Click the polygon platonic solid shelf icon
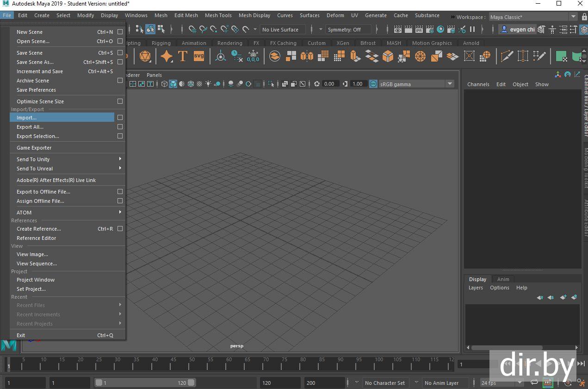Viewport: 588px width, 389px height. (145, 56)
